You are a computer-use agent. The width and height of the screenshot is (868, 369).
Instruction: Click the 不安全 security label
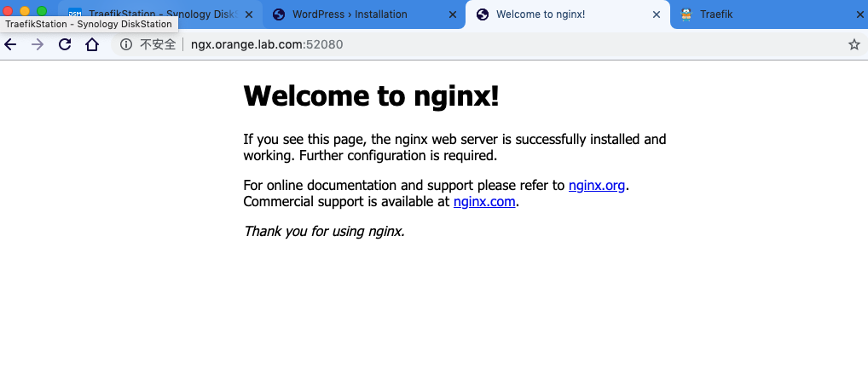(158, 45)
